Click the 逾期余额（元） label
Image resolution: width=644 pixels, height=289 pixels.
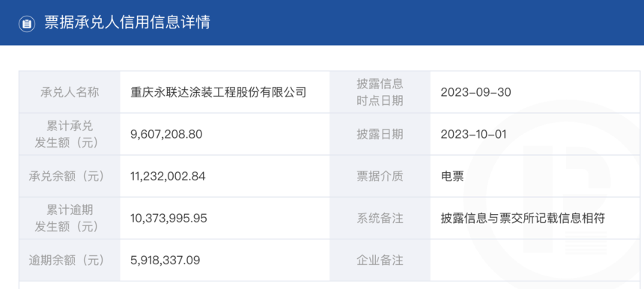tap(67, 261)
